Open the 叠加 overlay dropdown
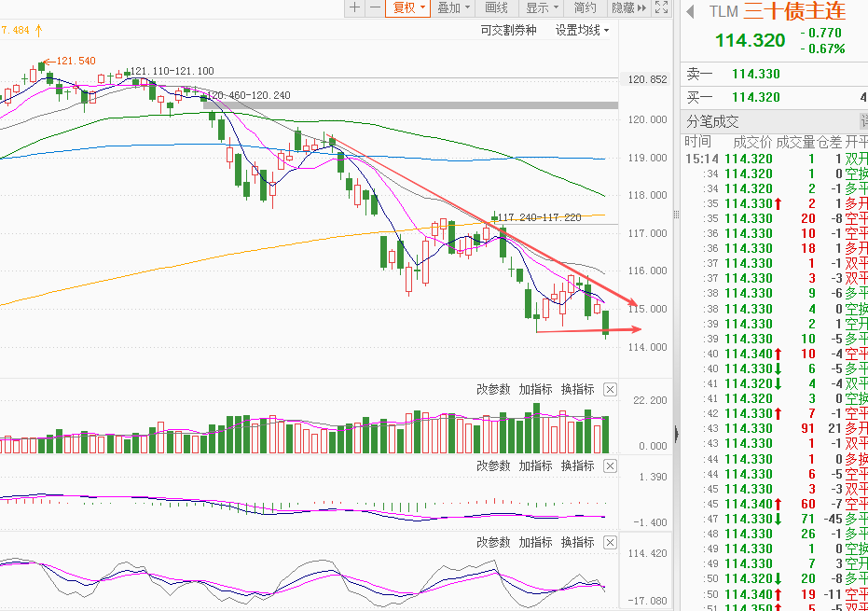Image resolution: width=868 pixels, height=611 pixels. click(x=453, y=7)
